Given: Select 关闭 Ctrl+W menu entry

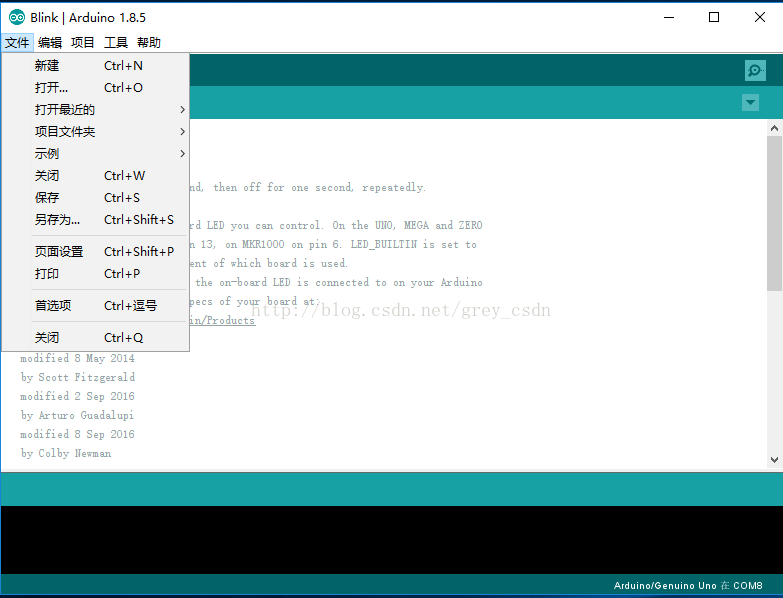Looking at the screenshot, I should coord(96,176).
